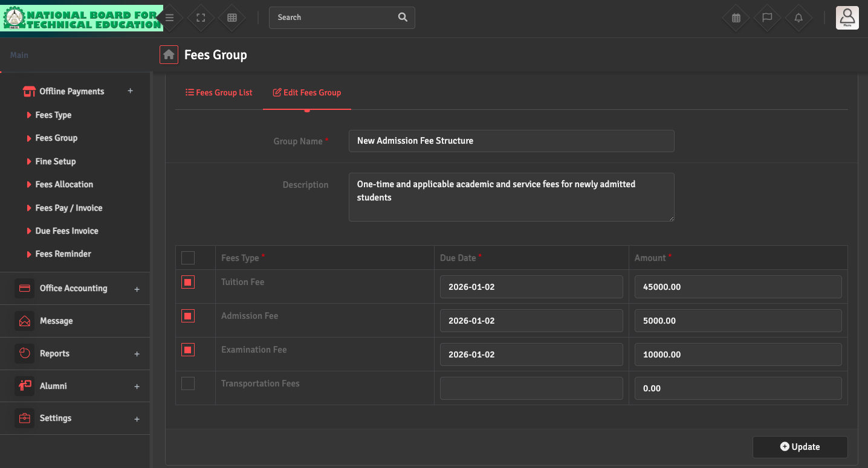Click the hamburger menu icon in header

pyautogui.click(x=170, y=18)
